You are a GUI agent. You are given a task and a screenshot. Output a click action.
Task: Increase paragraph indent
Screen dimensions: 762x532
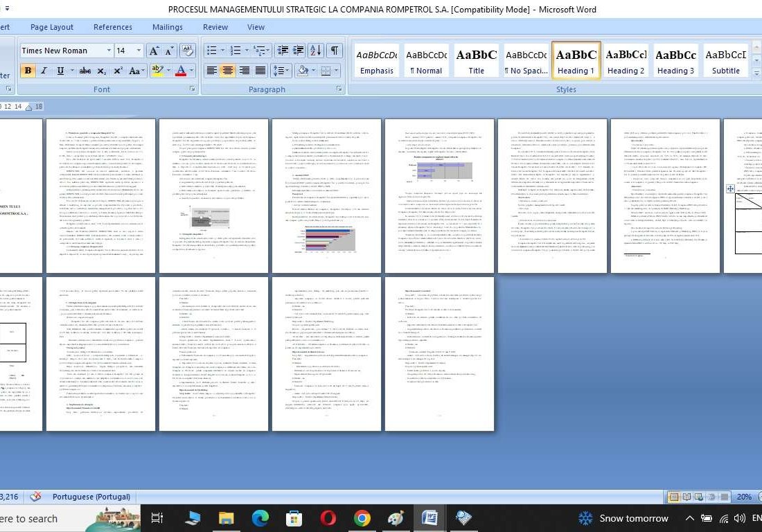click(298, 51)
